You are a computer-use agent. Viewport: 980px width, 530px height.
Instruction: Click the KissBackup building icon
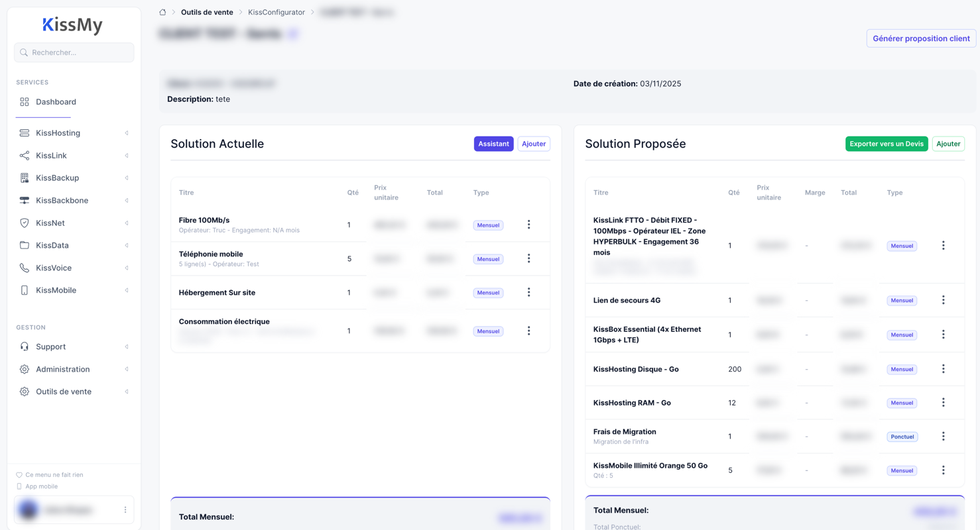coord(25,178)
